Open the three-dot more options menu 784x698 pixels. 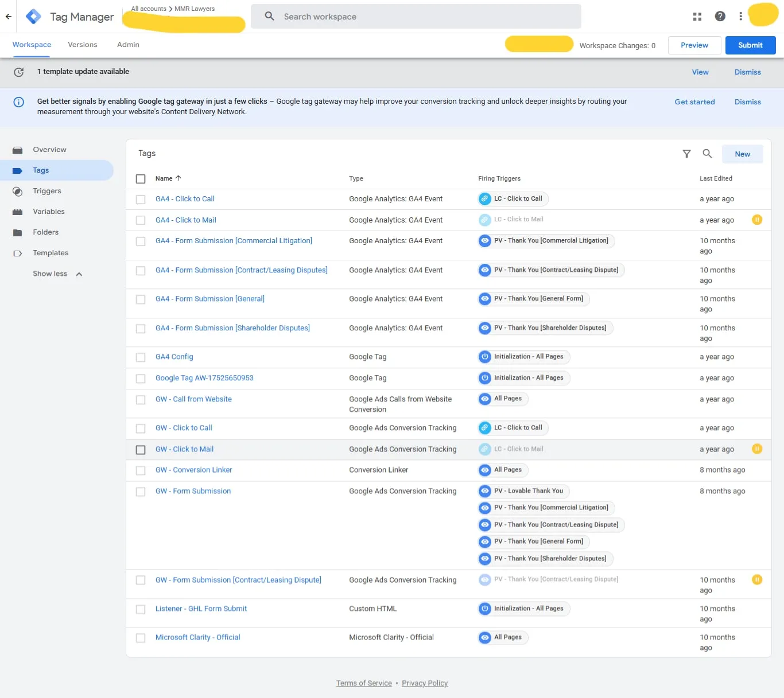(x=741, y=17)
